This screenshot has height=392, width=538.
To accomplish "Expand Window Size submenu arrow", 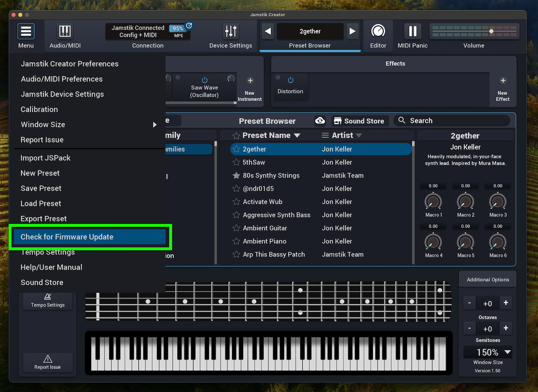I will 155,125.
